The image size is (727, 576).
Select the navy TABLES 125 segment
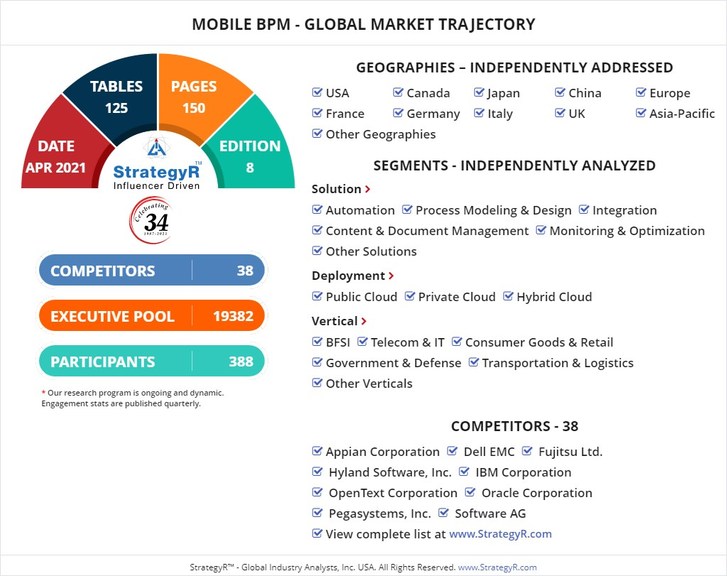pos(116,96)
